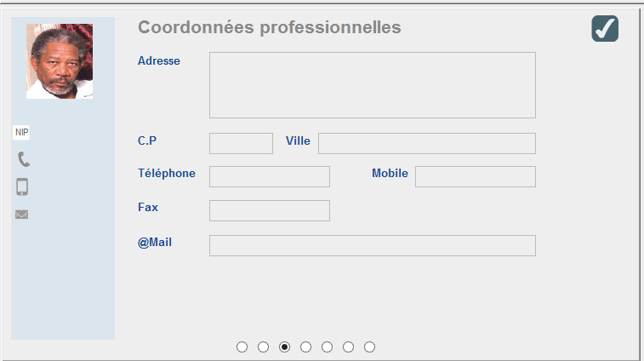
Task: Focus the Adresse text area
Action: tap(373, 85)
